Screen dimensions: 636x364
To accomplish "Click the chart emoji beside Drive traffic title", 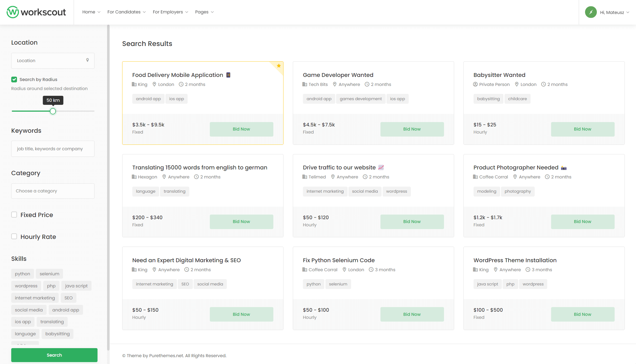I will tap(381, 167).
